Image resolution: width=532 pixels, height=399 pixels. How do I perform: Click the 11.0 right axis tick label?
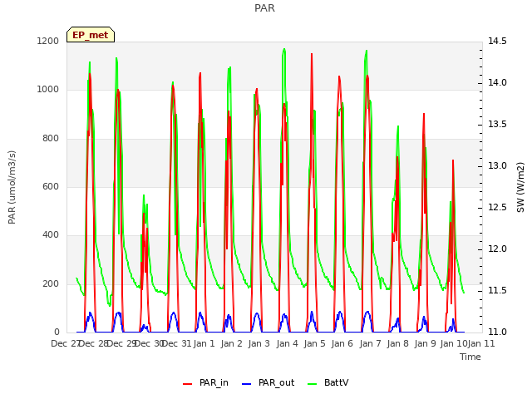[x=497, y=332]
